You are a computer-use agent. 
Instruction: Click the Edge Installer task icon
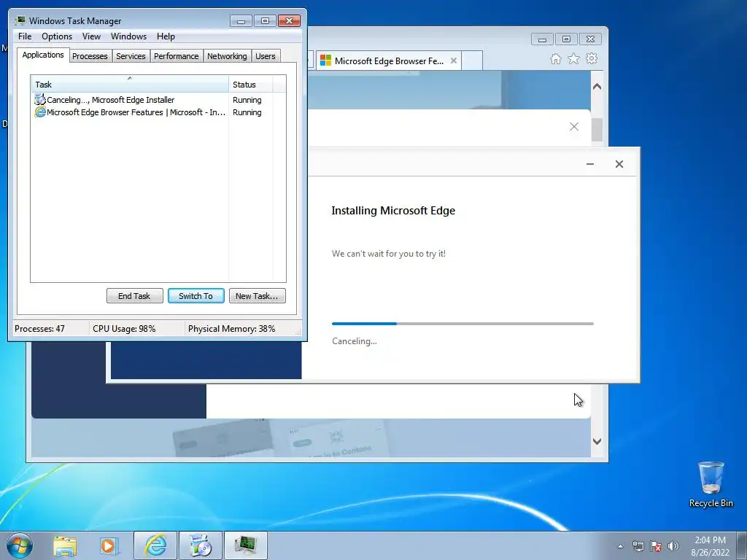coord(40,99)
